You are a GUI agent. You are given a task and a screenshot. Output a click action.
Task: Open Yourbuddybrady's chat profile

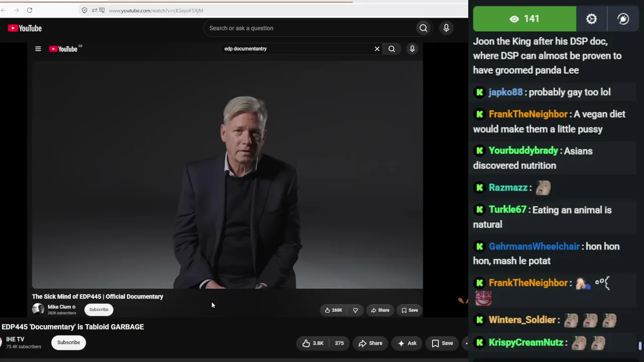point(523,151)
